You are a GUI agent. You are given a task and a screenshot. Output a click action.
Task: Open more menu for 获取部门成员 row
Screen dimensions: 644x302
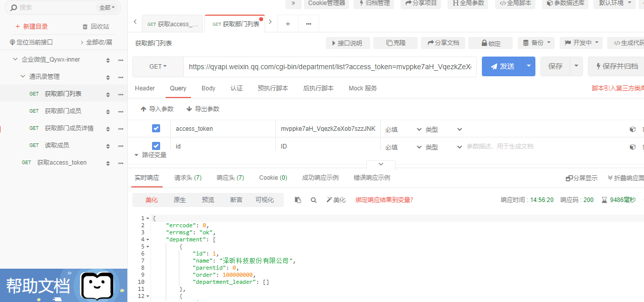click(121, 112)
